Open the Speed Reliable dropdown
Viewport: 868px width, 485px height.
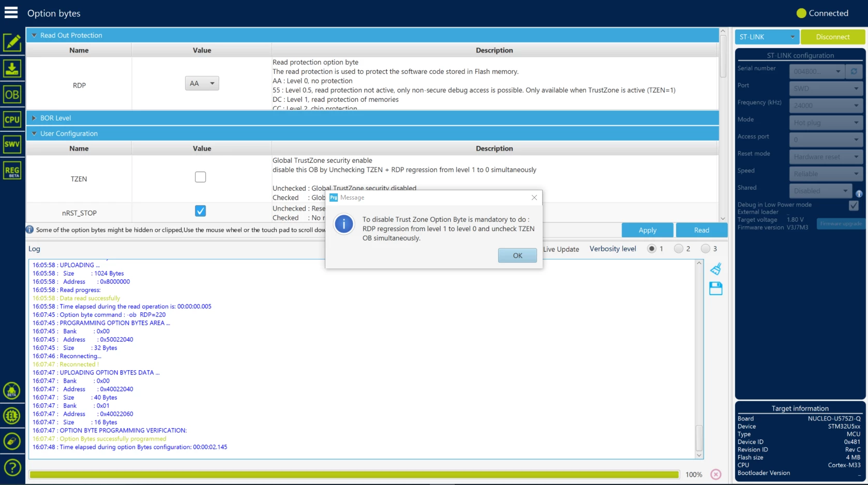click(826, 174)
